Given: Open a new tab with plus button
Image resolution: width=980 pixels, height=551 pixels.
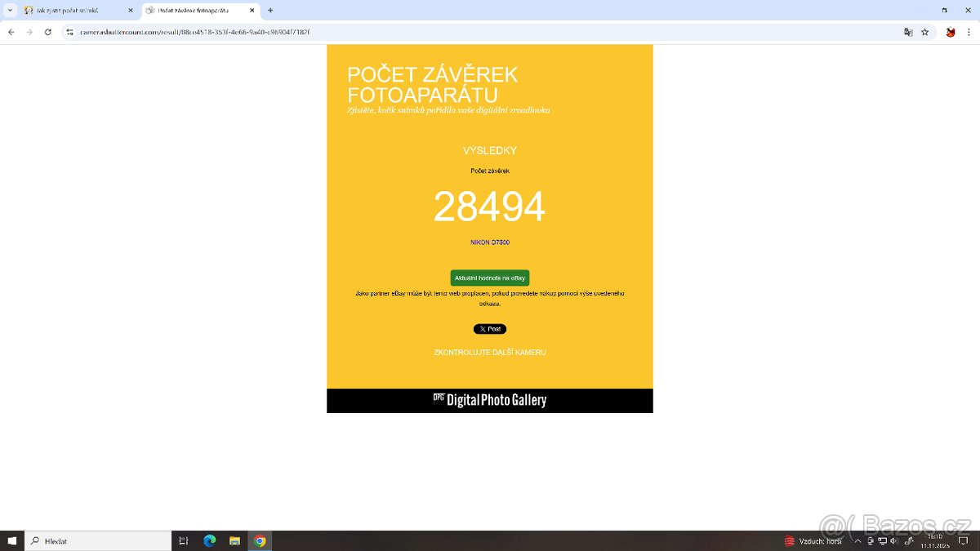Looking at the screenshot, I should [x=270, y=11].
